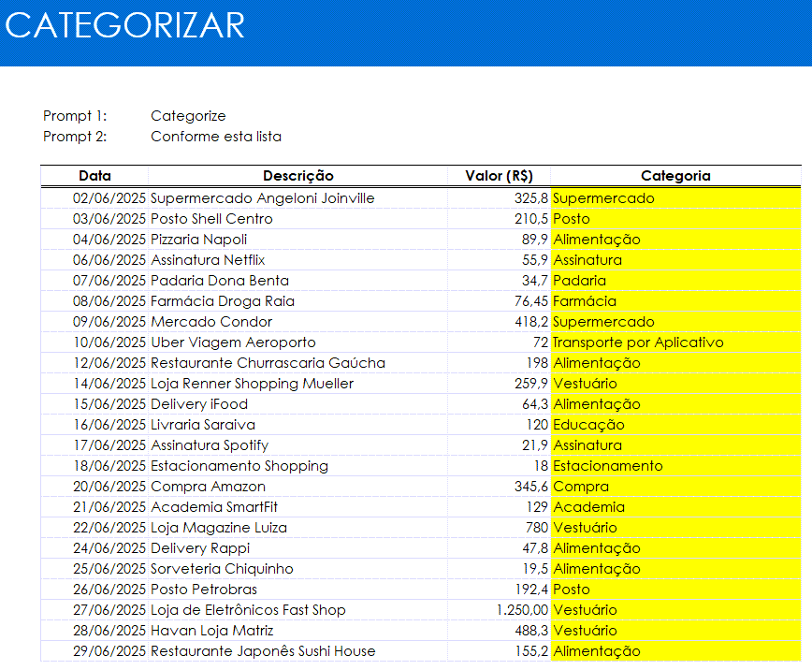Click the yellow 'Educação' category cell
The width and height of the screenshot is (812, 670).
click(x=588, y=425)
